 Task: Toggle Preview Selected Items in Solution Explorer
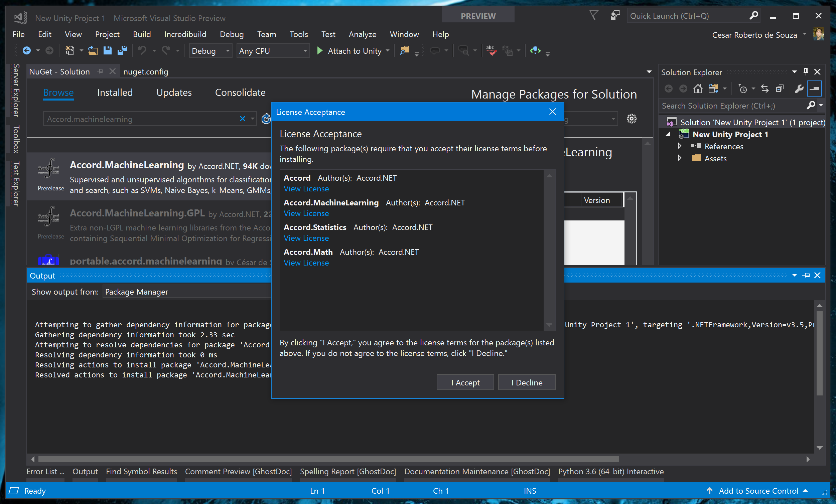tap(815, 89)
